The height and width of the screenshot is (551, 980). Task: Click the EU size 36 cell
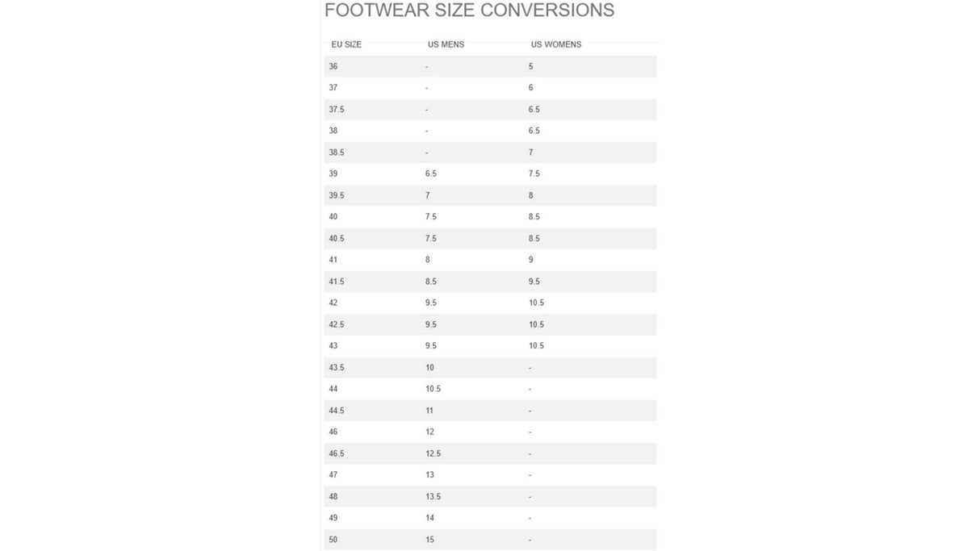tap(333, 66)
